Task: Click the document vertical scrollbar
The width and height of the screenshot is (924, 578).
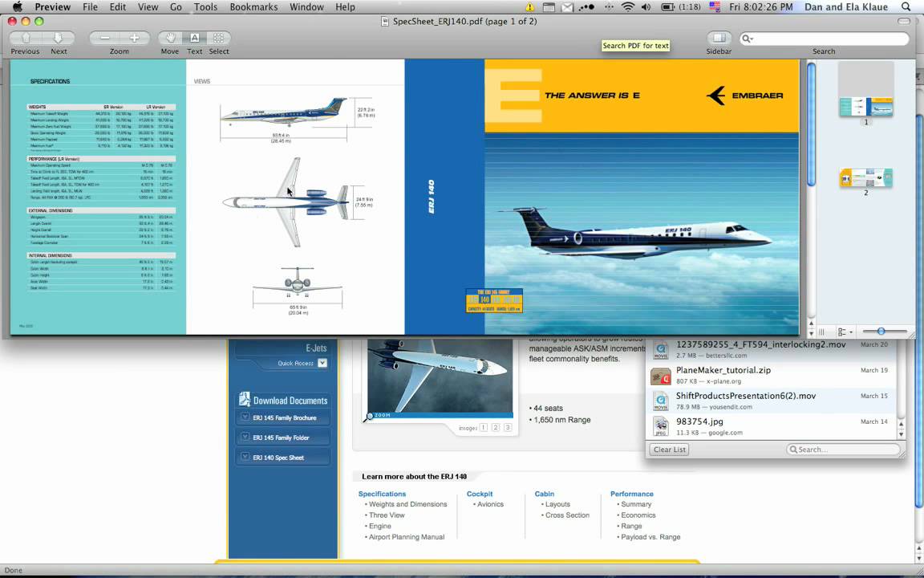Action: point(812,124)
